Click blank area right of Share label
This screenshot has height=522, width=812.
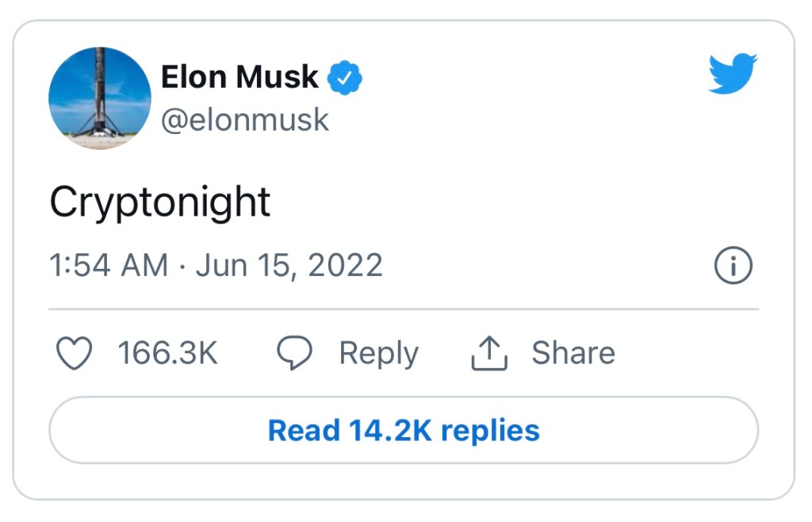(690, 353)
